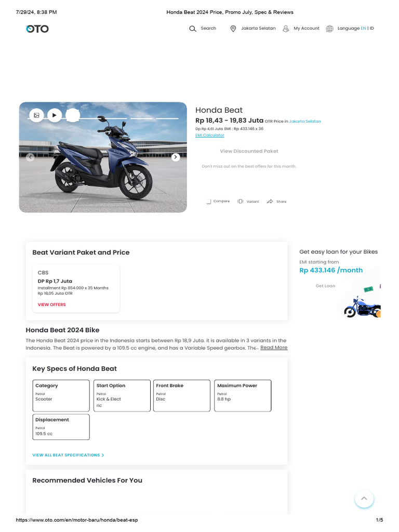The height and width of the screenshot is (532, 399).
Task: Switch language to ID
Action: point(372,28)
